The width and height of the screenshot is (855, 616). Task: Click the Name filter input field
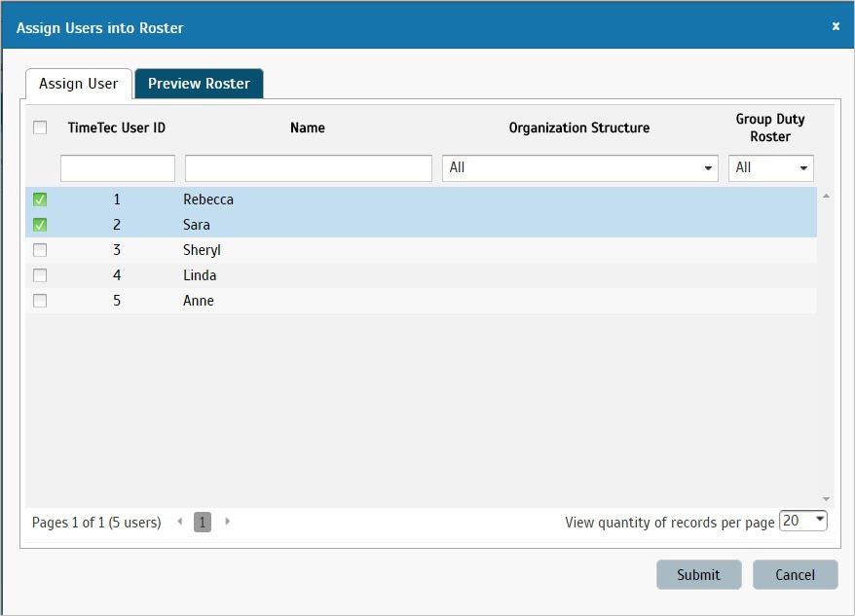coord(309,168)
